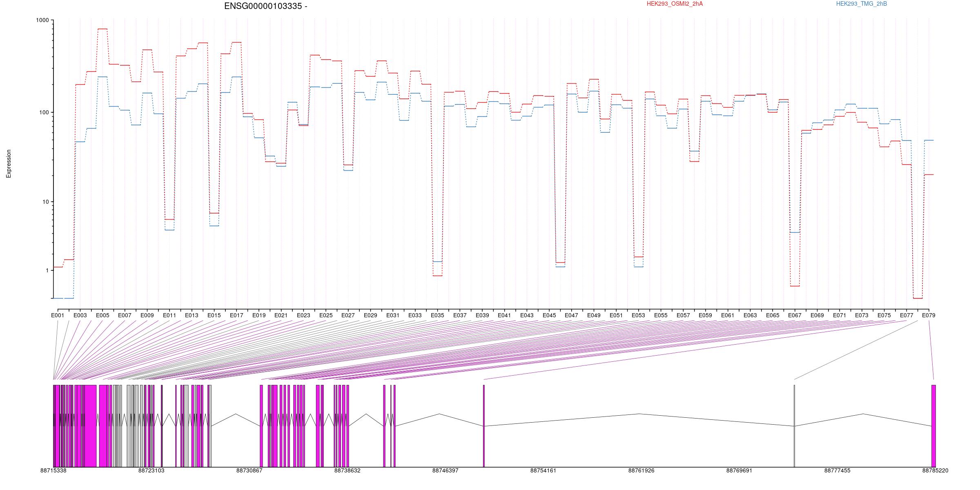Click exon label E025

(326, 315)
